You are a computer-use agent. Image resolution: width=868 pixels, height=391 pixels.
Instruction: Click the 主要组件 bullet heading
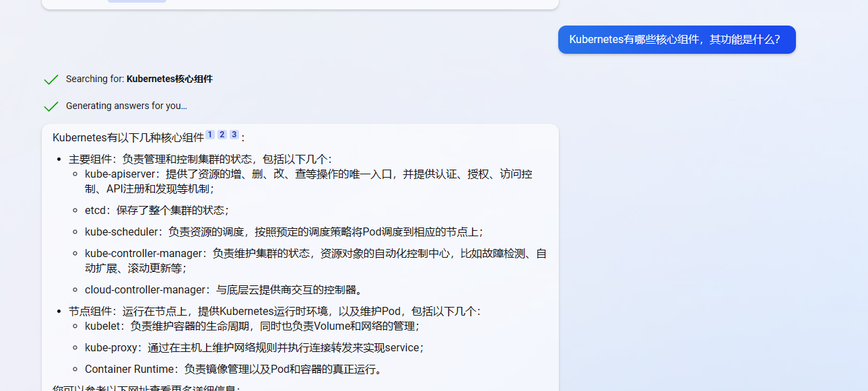coord(200,159)
